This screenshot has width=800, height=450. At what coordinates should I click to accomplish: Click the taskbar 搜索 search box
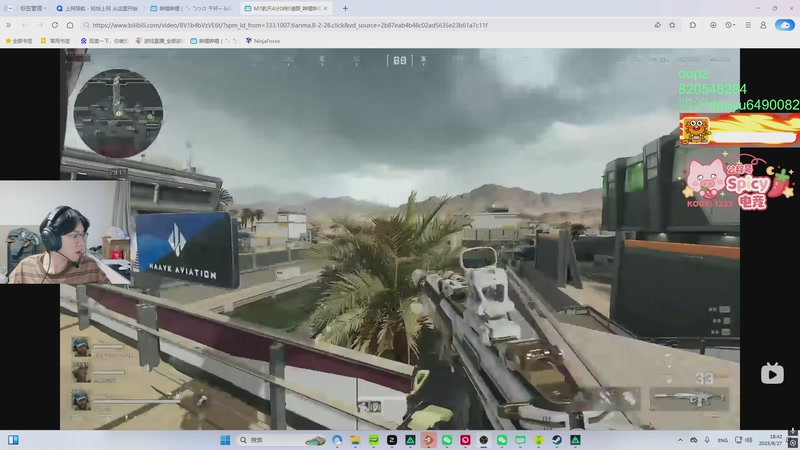(x=282, y=440)
